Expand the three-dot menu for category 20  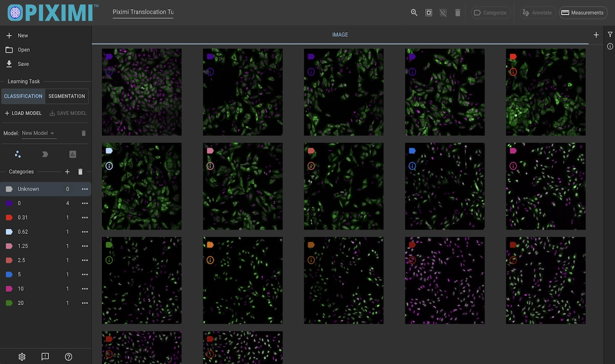pos(85,303)
